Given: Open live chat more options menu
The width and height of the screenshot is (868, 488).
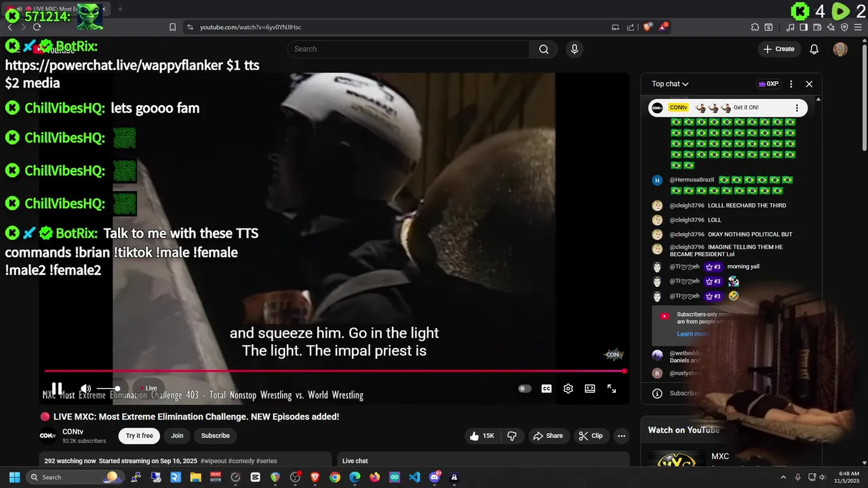Looking at the screenshot, I should pyautogui.click(x=791, y=84).
